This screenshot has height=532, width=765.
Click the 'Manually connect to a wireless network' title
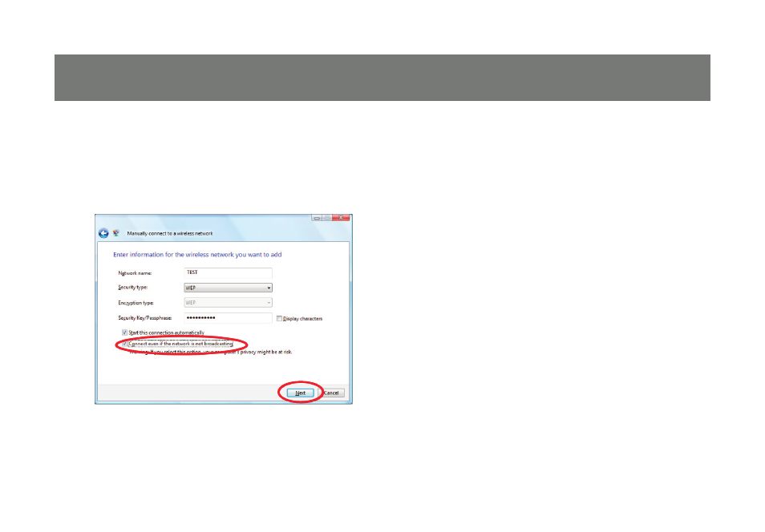[x=170, y=234]
